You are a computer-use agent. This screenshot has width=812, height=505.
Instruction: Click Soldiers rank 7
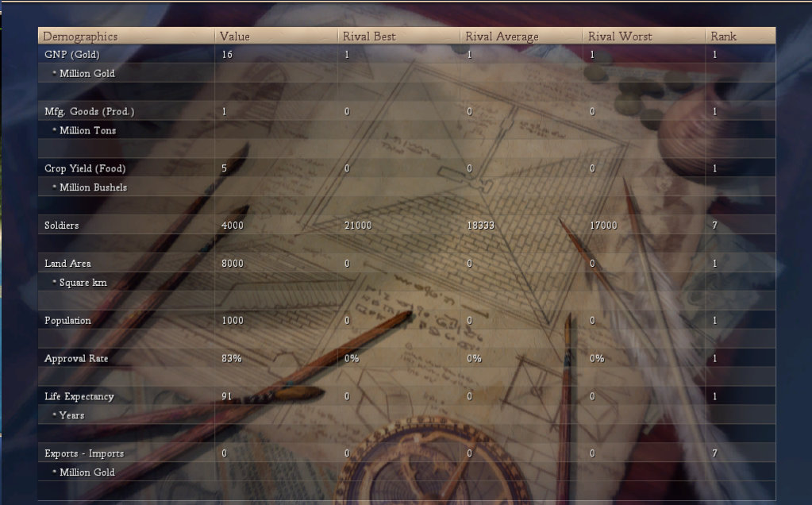[714, 226]
